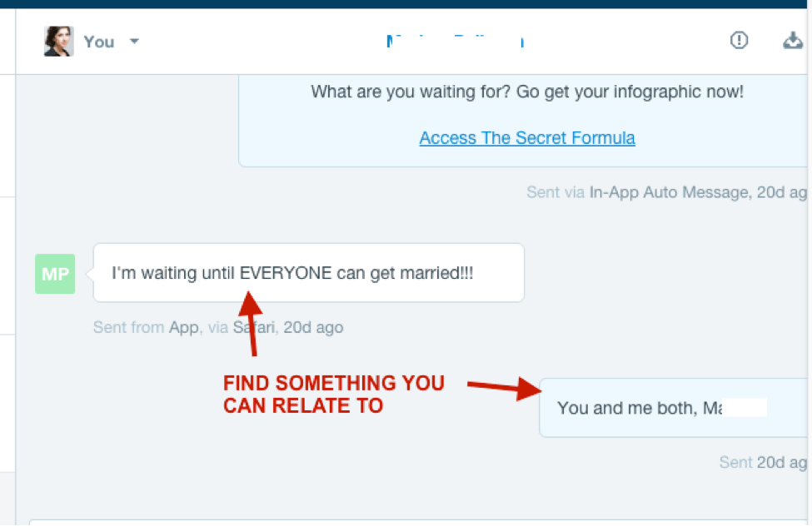Click the In-App Auto Message label
The width and height of the screenshot is (812, 526).
669,192
